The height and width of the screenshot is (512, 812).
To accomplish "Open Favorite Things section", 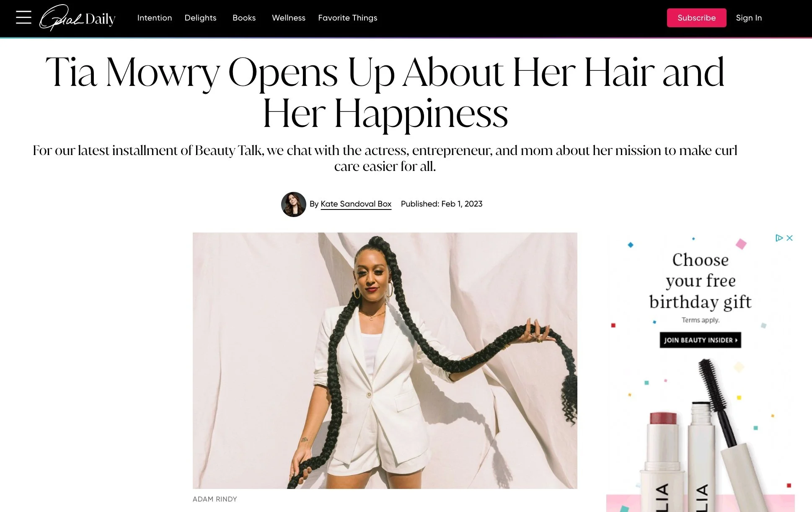I will point(348,18).
